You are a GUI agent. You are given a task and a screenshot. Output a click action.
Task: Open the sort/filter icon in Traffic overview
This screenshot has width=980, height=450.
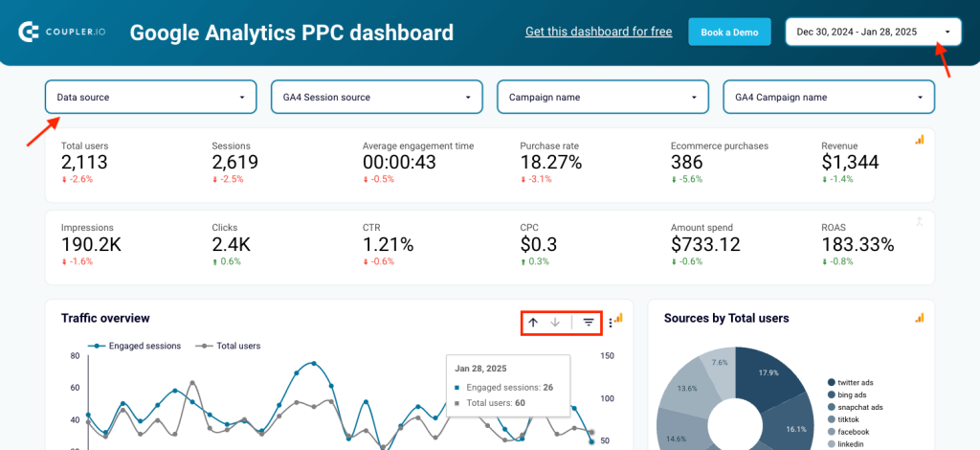tap(589, 323)
